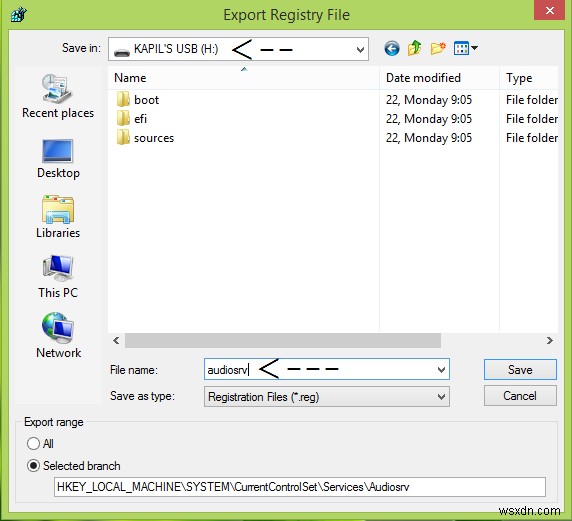
Task: Click the USB drive icon in Save in box
Action: click(x=122, y=52)
